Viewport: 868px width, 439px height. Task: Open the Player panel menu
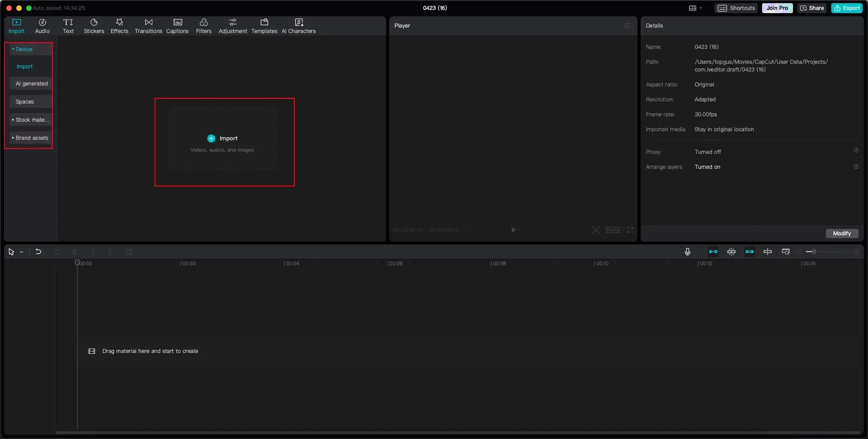point(627,26)
